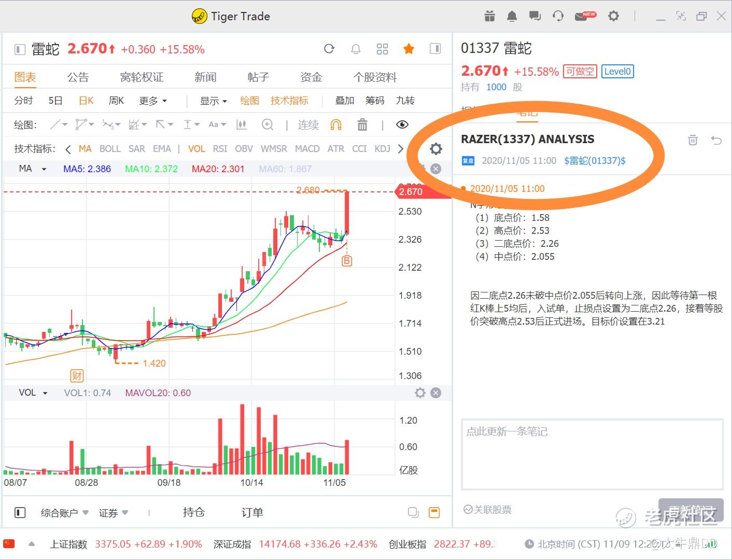Screen dimensions: 732x560
Task: Open the Aa text tool dropdown
Action: pyautogui.click(x=217, y=124)
